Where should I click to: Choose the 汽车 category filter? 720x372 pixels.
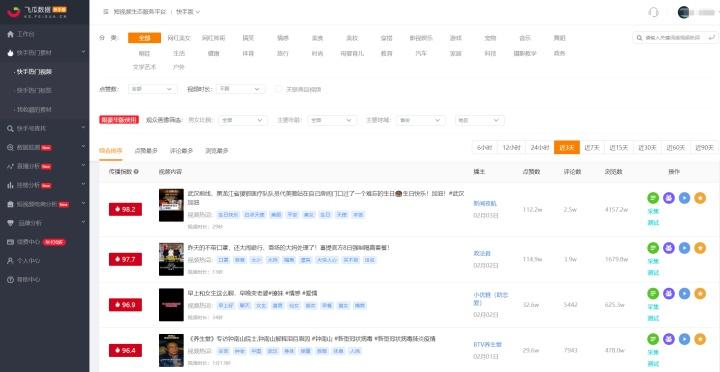pyautogui.click(x=421, y=53)
